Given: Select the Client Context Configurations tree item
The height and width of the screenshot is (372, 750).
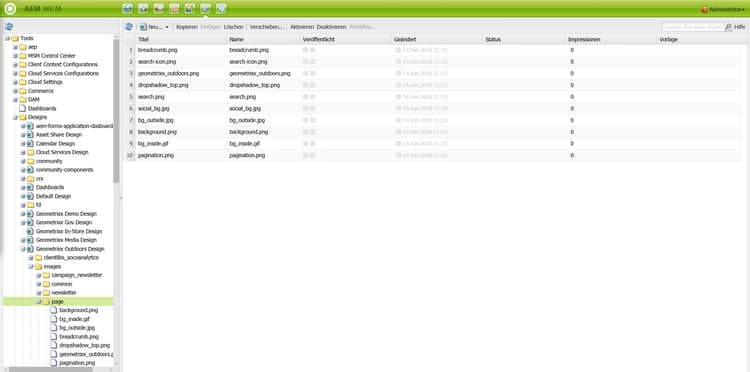Looking at the screenshot, I should coord(63,65).
